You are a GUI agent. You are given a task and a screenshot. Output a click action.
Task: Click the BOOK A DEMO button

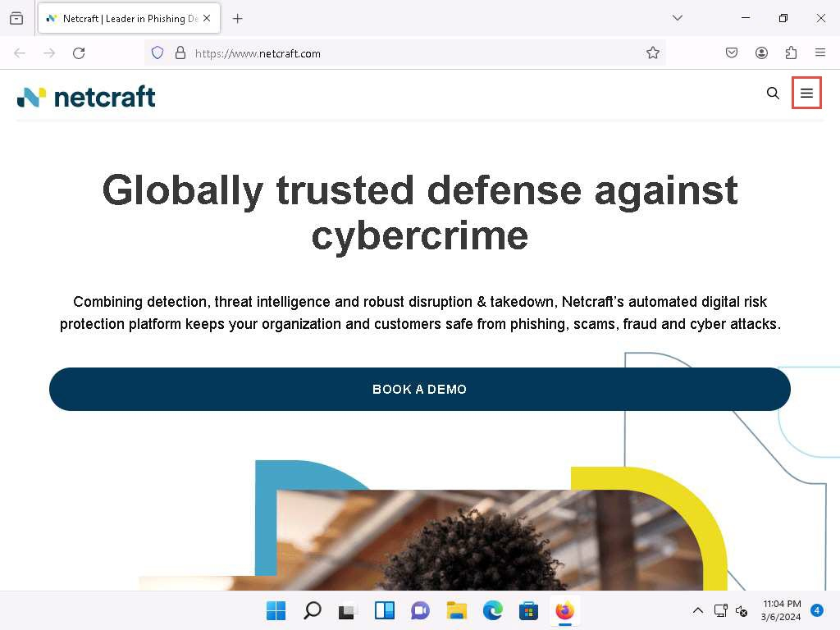pos(419,389)
